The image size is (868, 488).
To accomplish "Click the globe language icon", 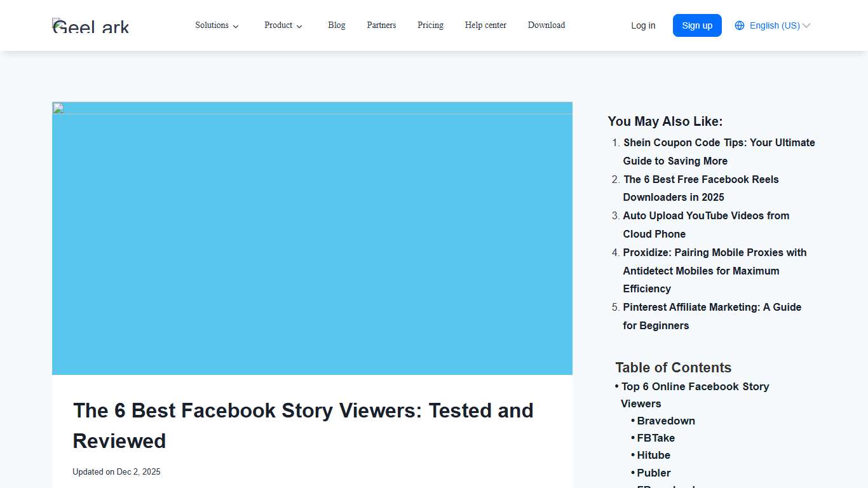I will [x=739, y=25].
